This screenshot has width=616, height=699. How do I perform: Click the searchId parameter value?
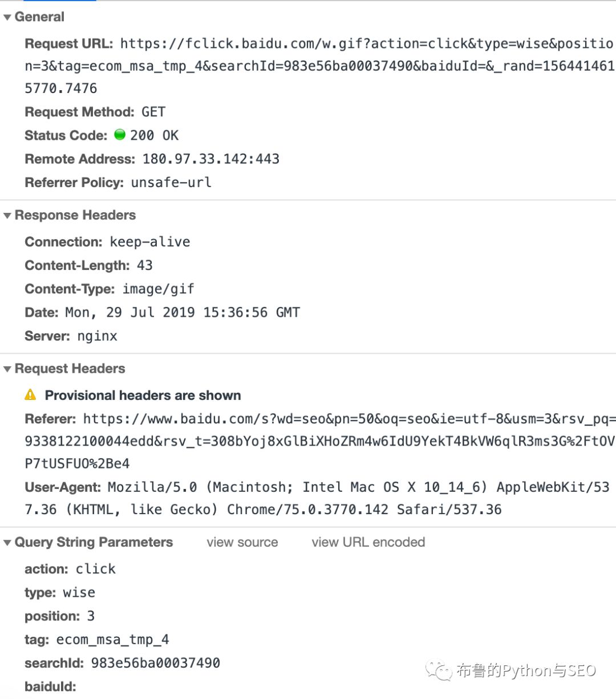156,663
